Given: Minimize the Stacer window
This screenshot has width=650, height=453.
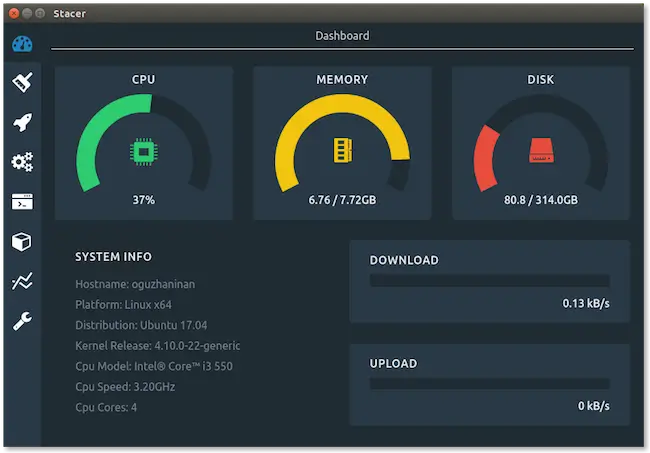Looking at the screenshot, I should (27, 13).
